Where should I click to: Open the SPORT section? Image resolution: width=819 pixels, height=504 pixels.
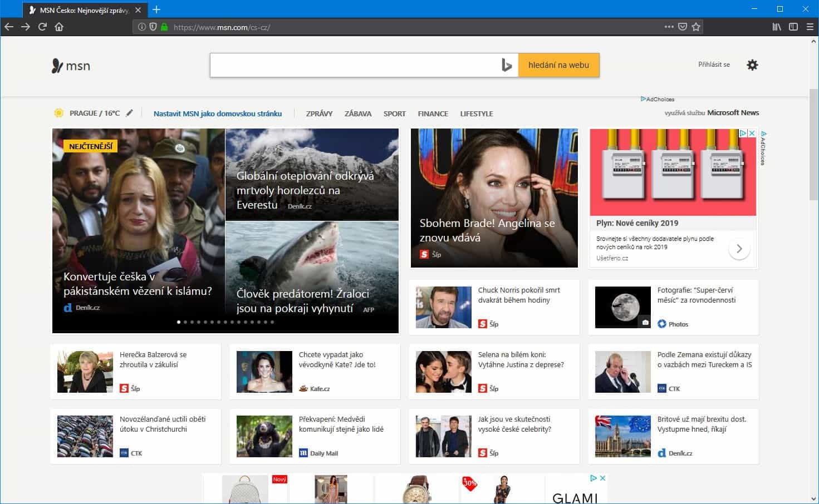point(395,113)
